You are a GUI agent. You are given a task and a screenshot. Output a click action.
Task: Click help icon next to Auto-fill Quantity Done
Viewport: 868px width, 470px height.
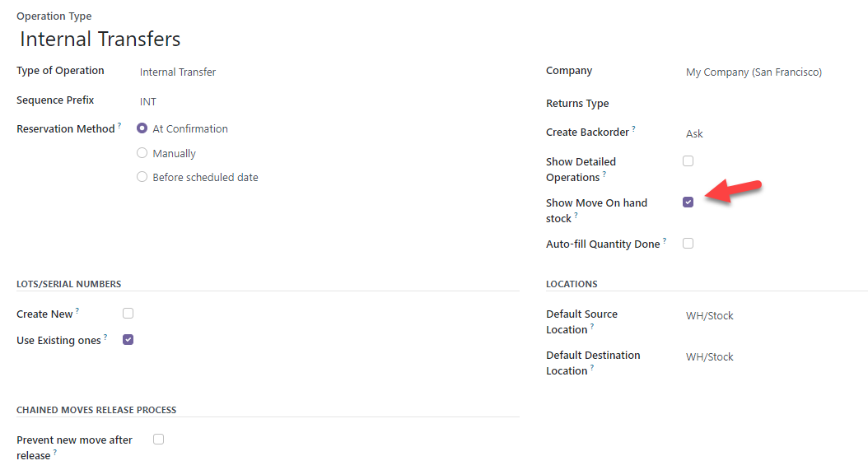pyautogui.click(x=665, y=241)
